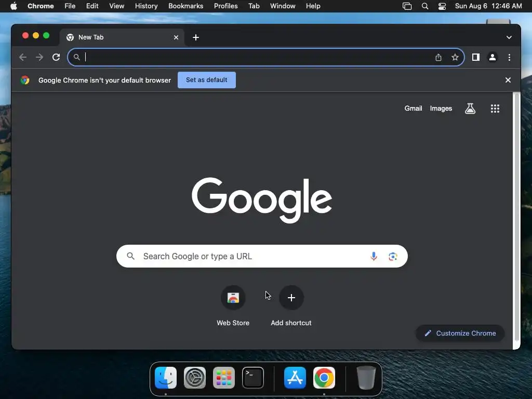Click the Add shortcut button
The image size is (532, 399).
(291, 307)
